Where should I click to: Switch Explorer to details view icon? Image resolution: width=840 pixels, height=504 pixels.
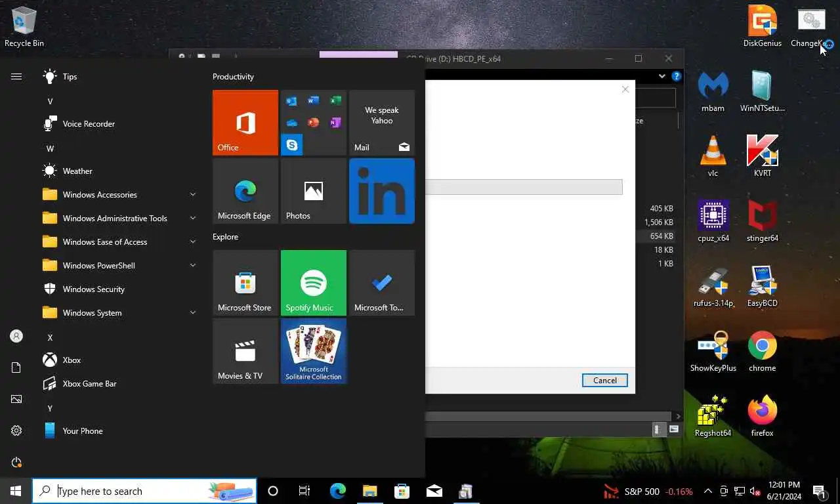658,430
